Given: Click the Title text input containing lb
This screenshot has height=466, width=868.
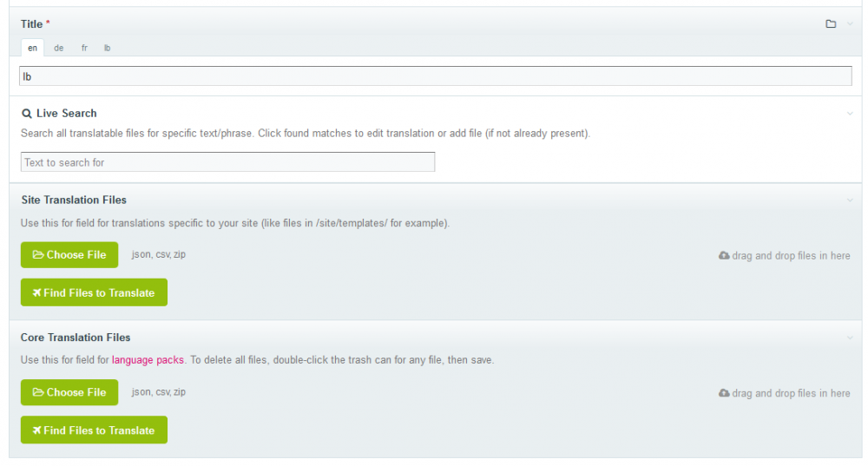Looking at the screenshot, I should [x=435, y=76].
